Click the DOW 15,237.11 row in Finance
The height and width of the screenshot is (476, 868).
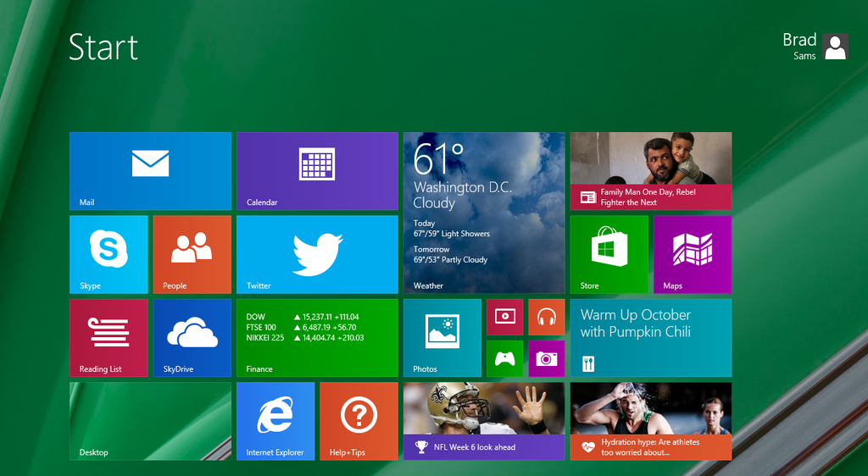[303, 317]
